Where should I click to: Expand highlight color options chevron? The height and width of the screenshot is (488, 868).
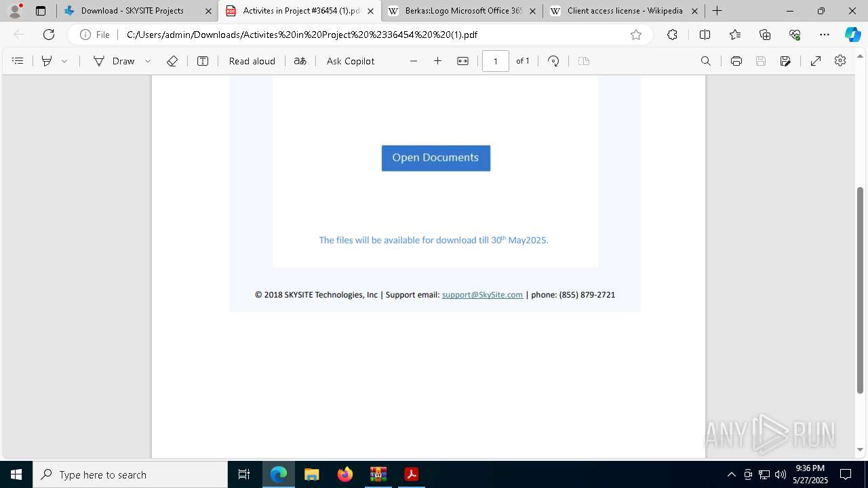click(x=64, y=61)
